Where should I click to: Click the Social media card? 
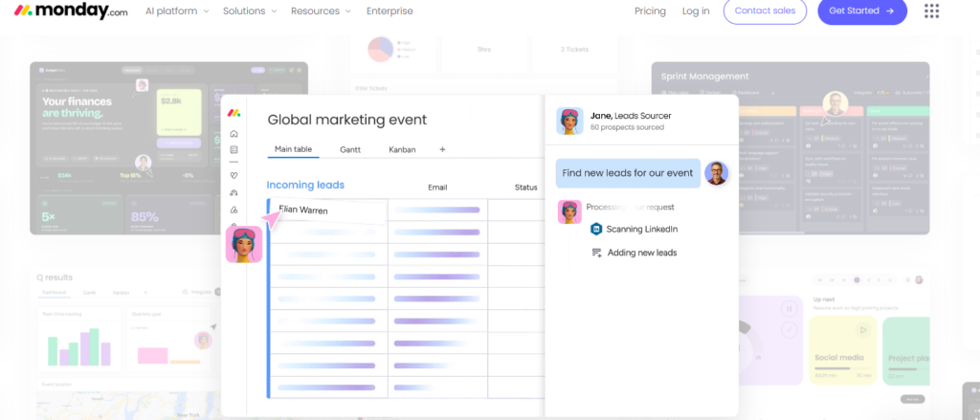point(843,350)
